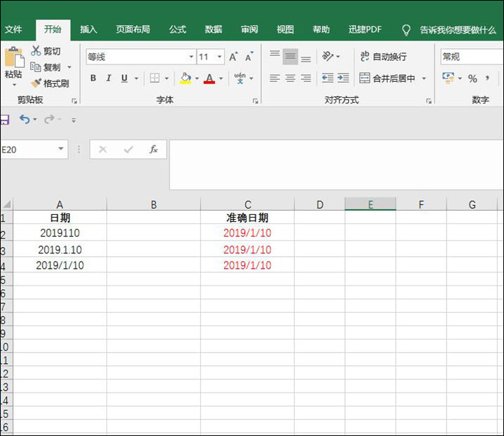Toggle bold formatting
504x436 pixels.
(x=93, y=78)
